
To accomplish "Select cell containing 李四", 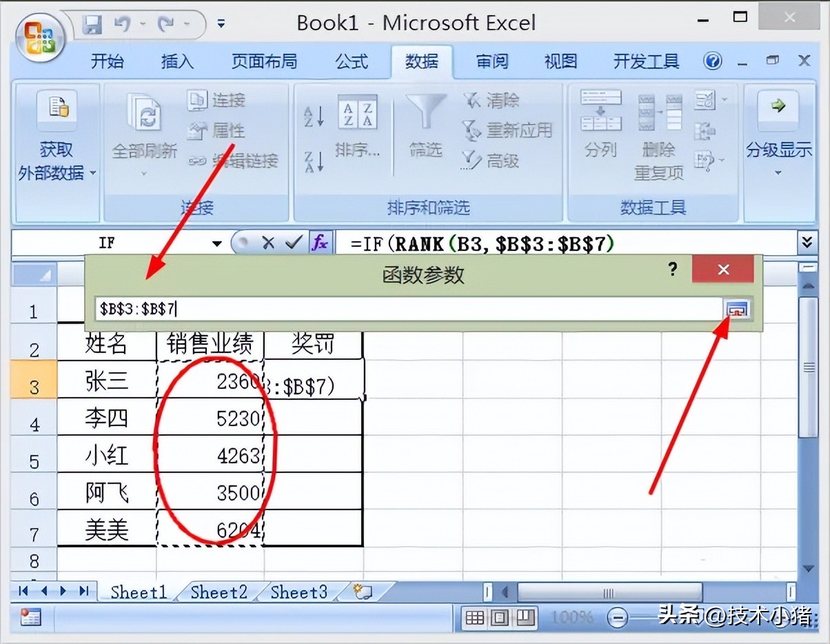I will click(x=107, y=417).
